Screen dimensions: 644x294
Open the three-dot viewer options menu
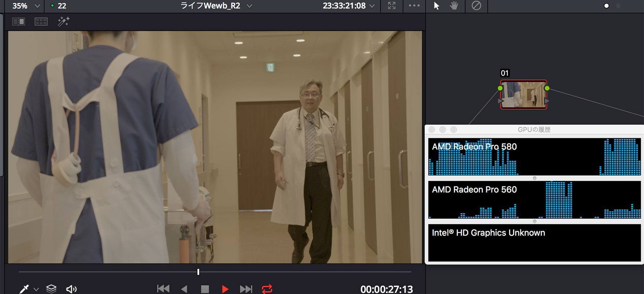click(x=414, y=6)
